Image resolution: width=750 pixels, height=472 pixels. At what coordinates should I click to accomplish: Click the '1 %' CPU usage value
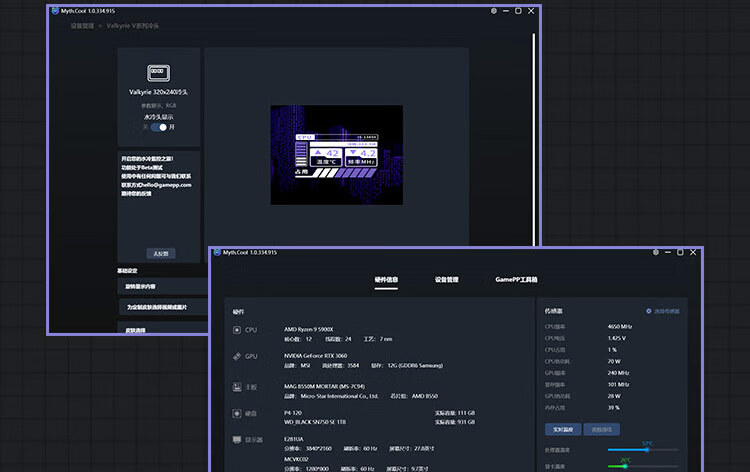point(612,350)
